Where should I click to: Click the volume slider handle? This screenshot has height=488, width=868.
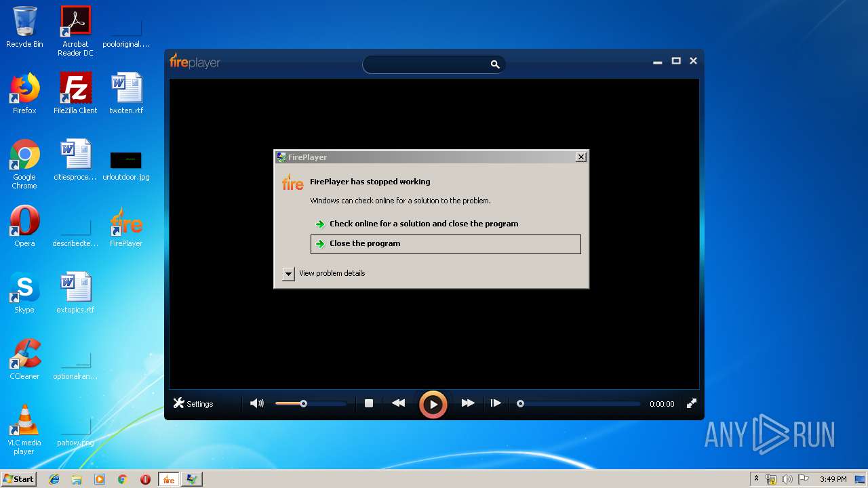(x=304, y=403)
